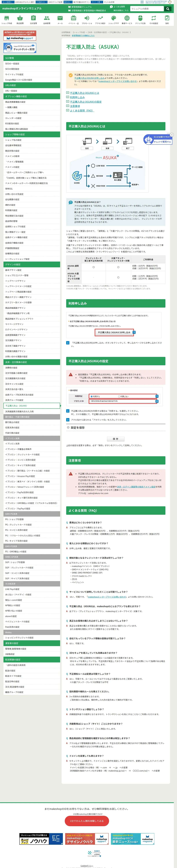Open 2段階認証 in sidebar
This screenshot has height=868, width=177.
(x=32, y=654)
